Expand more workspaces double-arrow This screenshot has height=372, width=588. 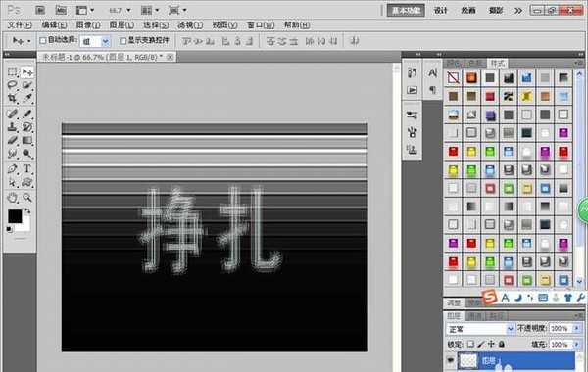pos(518,11)
